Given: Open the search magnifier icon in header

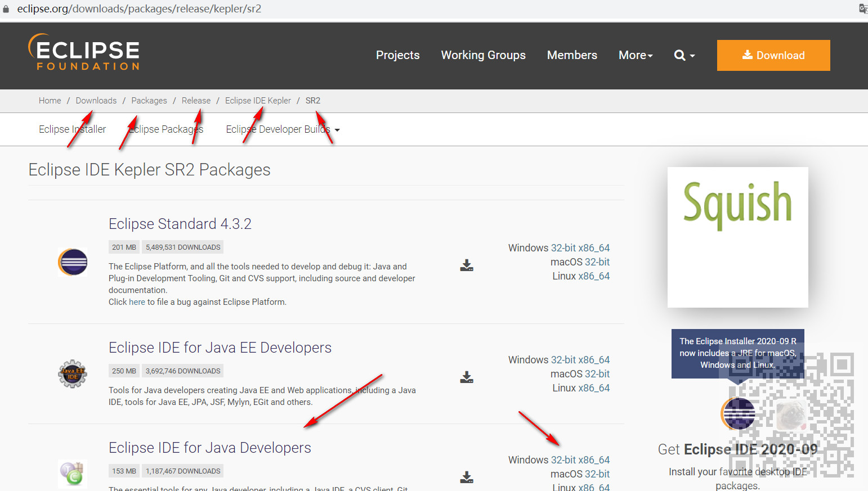Looking at the screenshot, I should (679, 55).
